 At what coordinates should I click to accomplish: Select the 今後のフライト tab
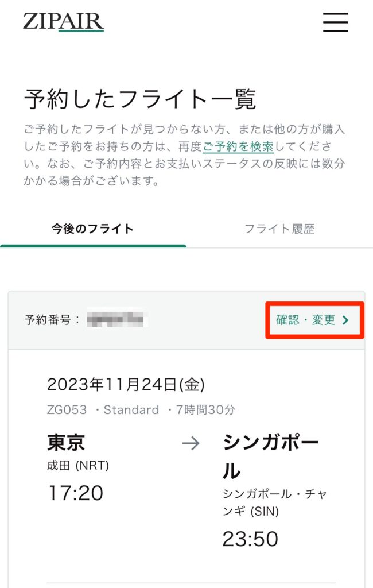pos(92,229)
